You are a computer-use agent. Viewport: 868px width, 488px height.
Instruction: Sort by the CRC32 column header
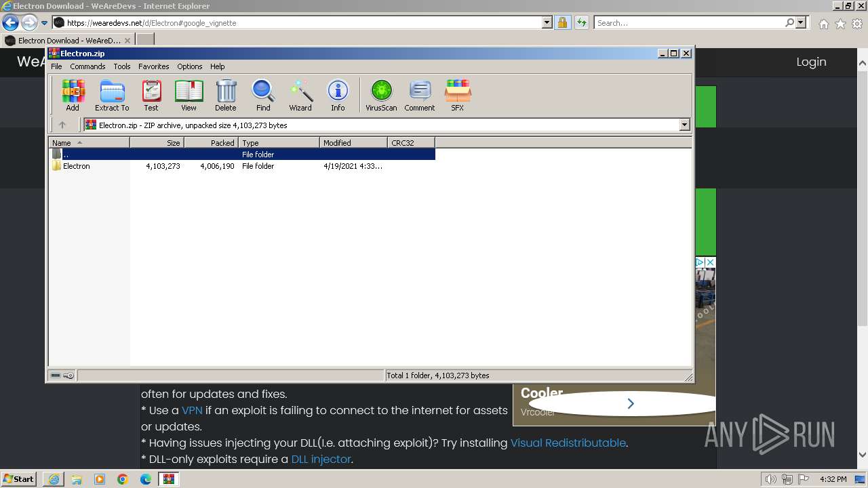(x=411, y=143)
